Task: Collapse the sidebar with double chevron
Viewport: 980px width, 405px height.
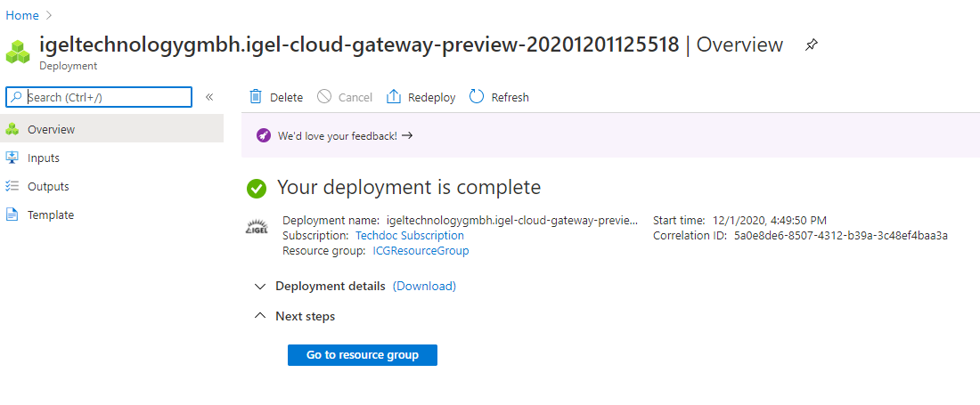Action: pyautogui.click(x=209, y=97)
